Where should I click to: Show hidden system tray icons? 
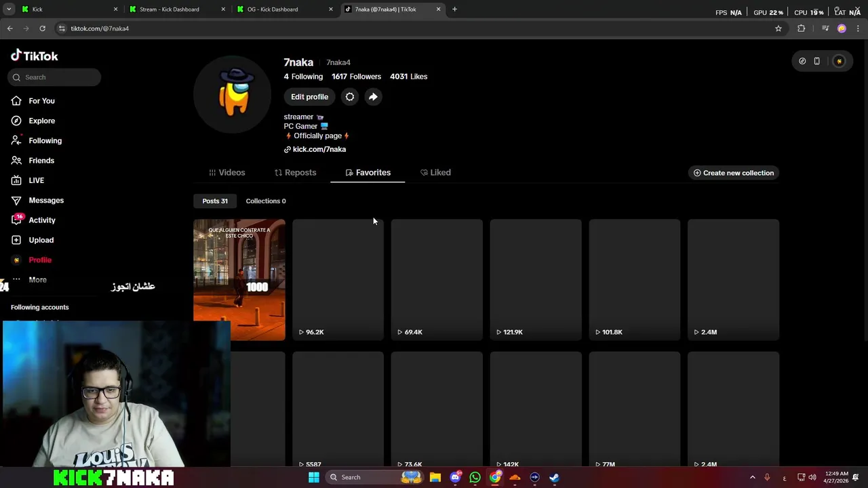pos(752,477)
